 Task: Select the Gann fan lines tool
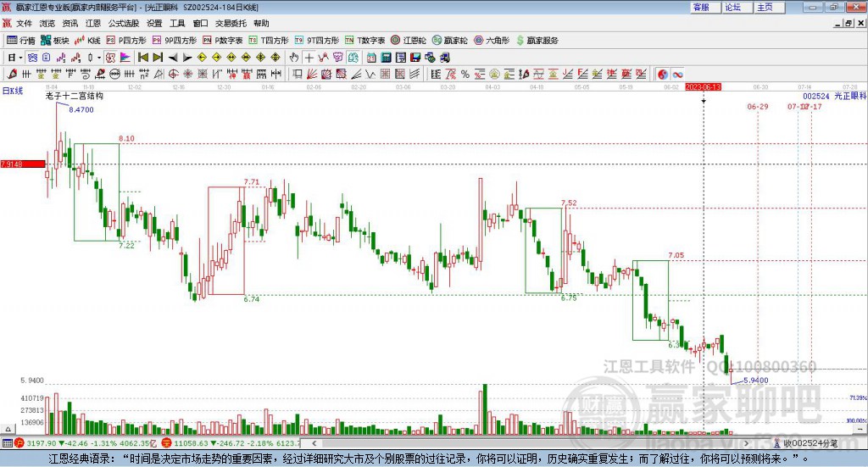(x=310, y=74)
